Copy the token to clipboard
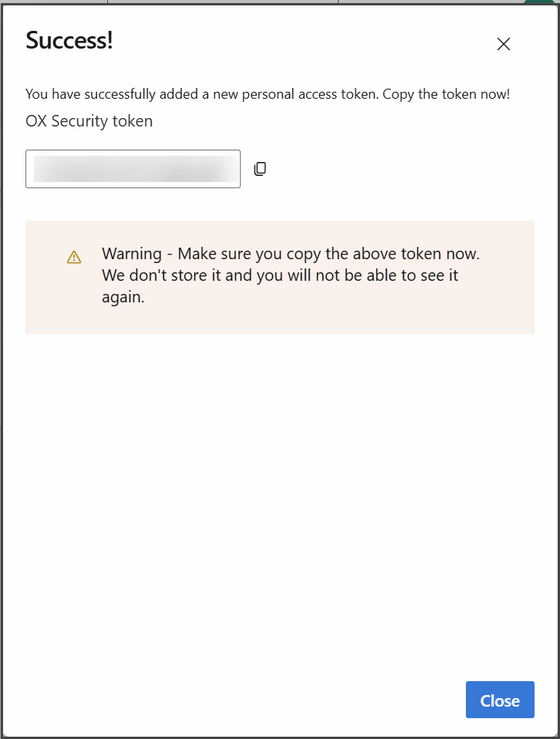The image size is (560, 739). [x=260, y=169]
